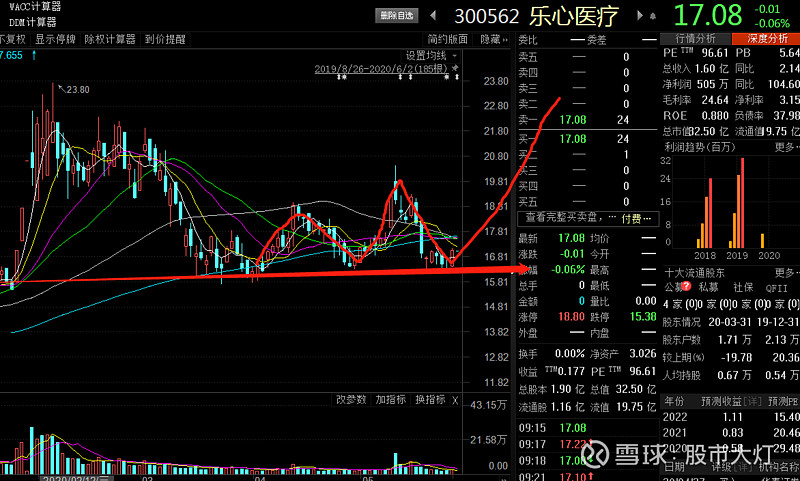Click 毛利率 24.64 value
The width and height of the screenshot is (800, 481).
715,100
